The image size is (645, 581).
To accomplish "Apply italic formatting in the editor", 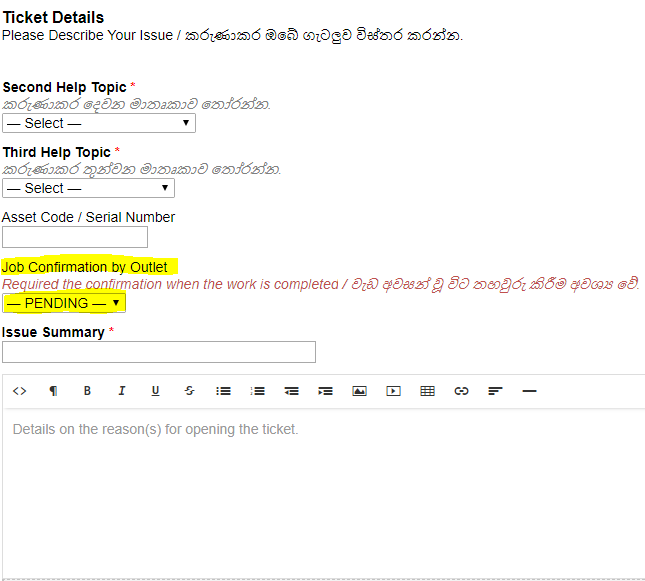I will click(121, 391).
